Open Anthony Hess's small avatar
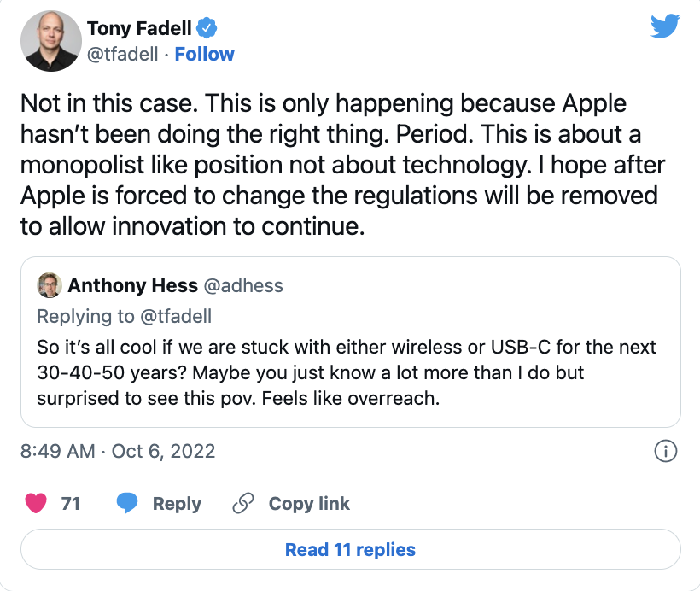 pos(50,284)
